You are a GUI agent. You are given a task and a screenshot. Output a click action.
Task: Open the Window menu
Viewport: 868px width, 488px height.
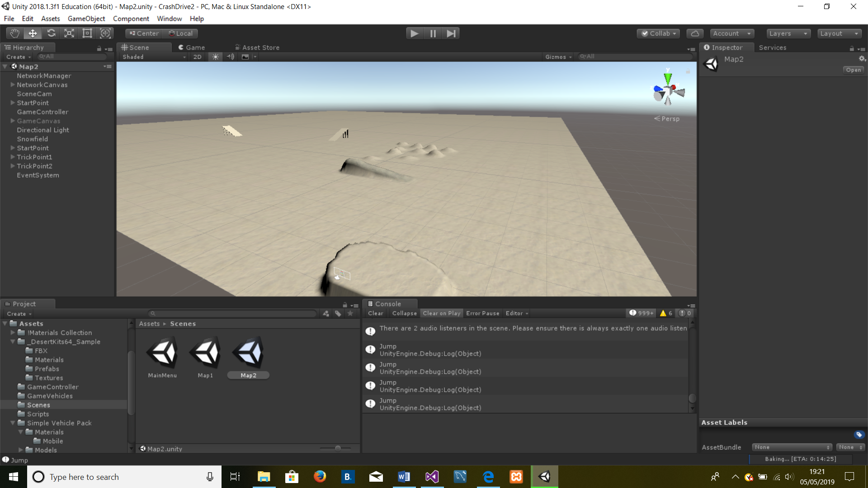170,19
